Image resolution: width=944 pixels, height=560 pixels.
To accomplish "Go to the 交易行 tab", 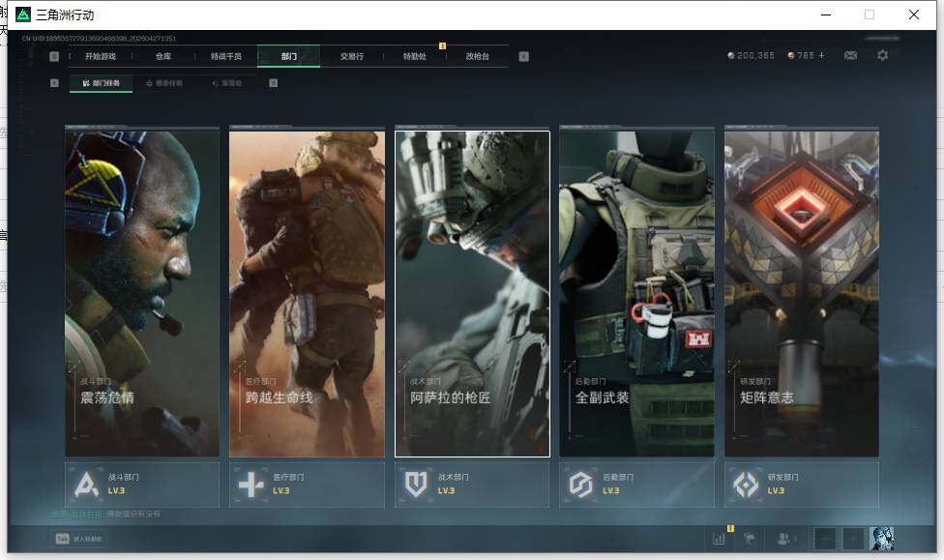I will 352,57.
